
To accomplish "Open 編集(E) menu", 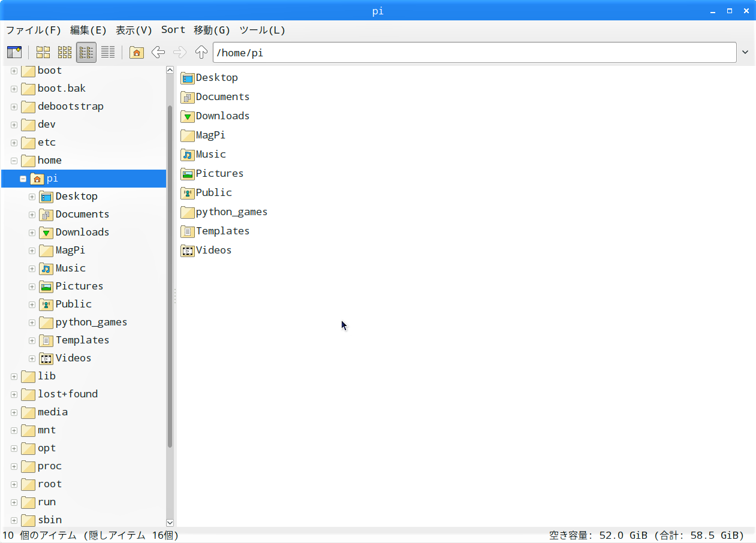I will point(88,30).
